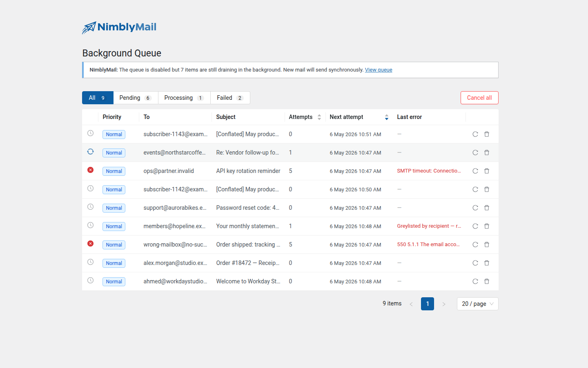Image resolution: width=588 pixels, height=368 pixels.
Task: Click the Cancel all button
Action: (x=479, y=98)
